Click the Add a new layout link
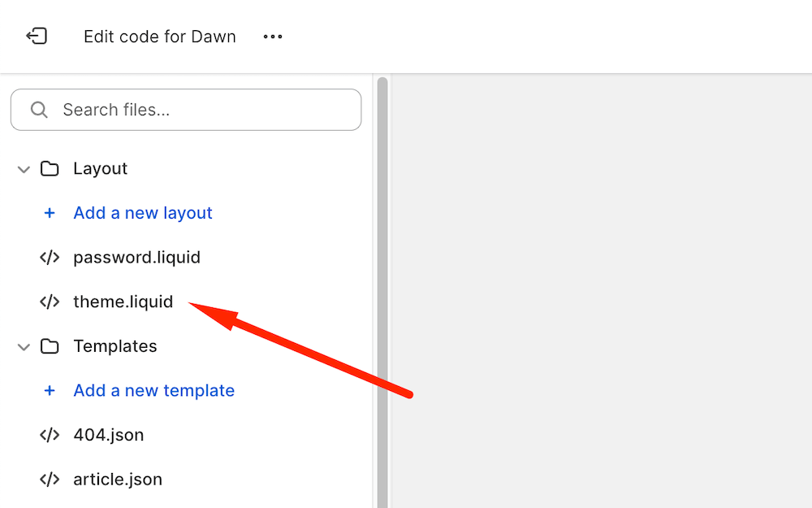812x508 pixels. (x=143, y=213)
